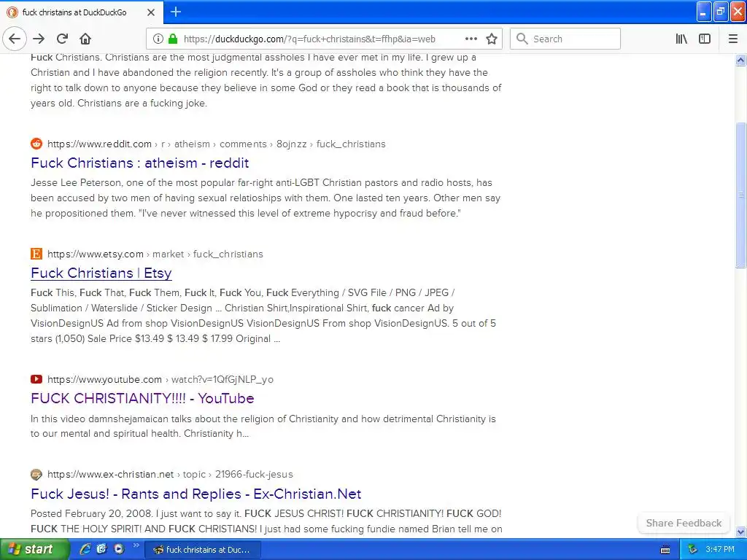Open the home page via home icon
The height and width of the screenshot is (560, 747).
[x=85, y=39]
